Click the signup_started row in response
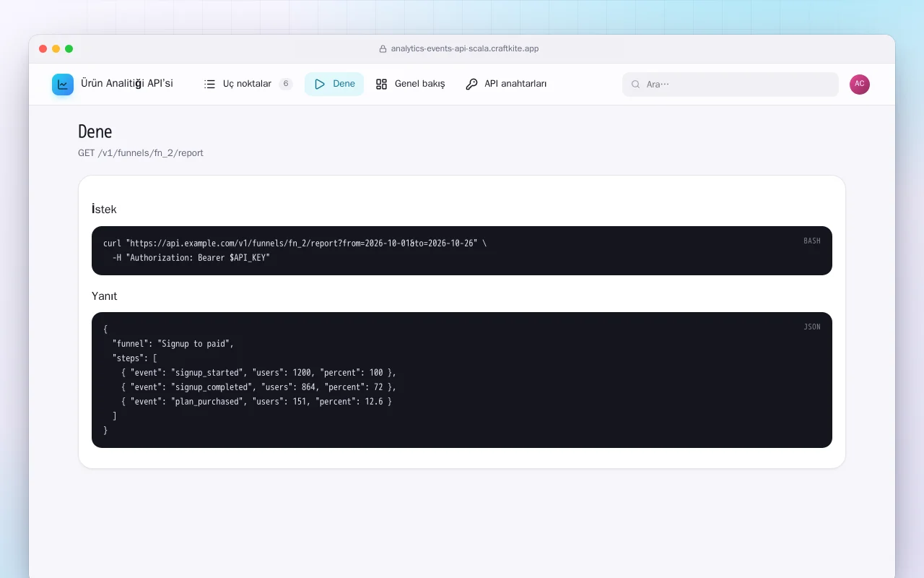 click(259, 373)
